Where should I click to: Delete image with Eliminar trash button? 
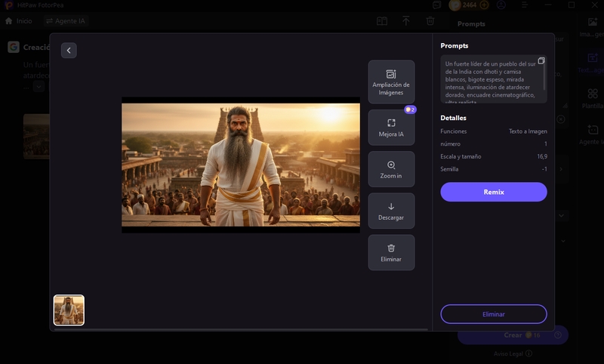click(x=391, y=252)
